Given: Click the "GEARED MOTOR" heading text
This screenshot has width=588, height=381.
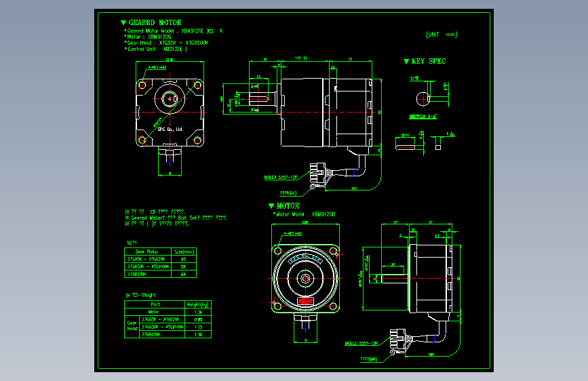Looking at the screenshot, I should coord(155,22).
